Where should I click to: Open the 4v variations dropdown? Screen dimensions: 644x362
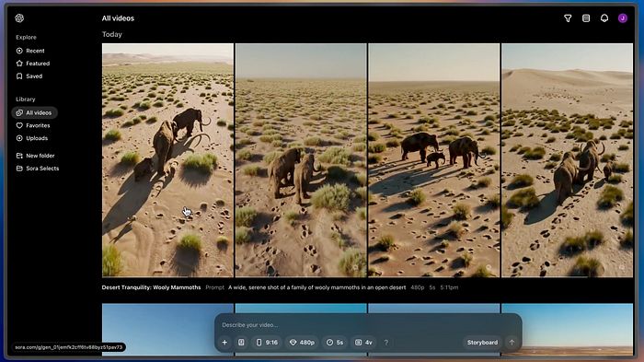pos(363,343)
